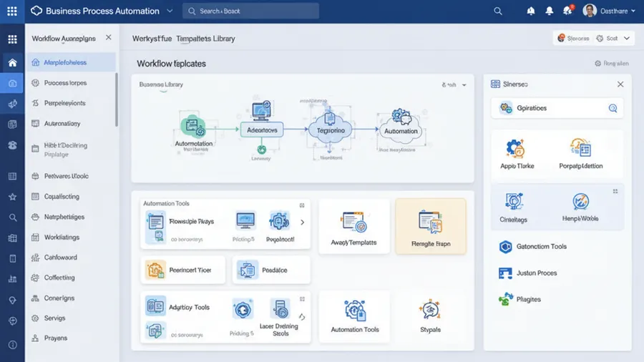
Task: Click the Peerinoert Tioer button
Action: pos(182,270)
